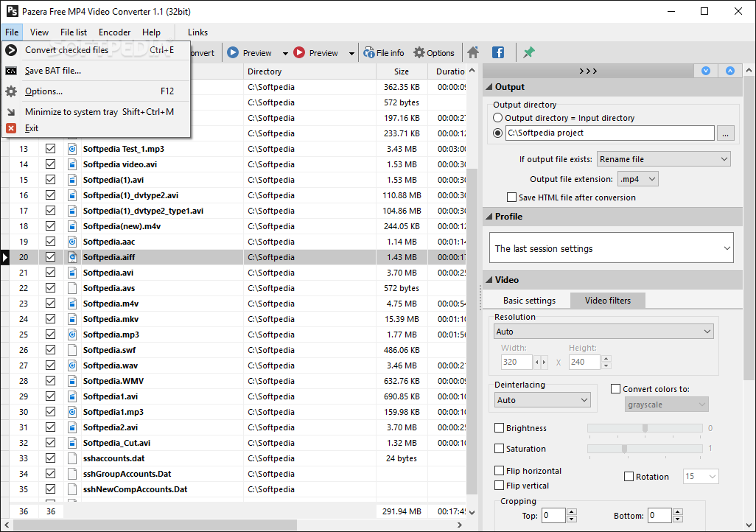Click the file icon of Softpedia_Cut.avi
The width and height of the screenshot is (756, 532).
72,443
